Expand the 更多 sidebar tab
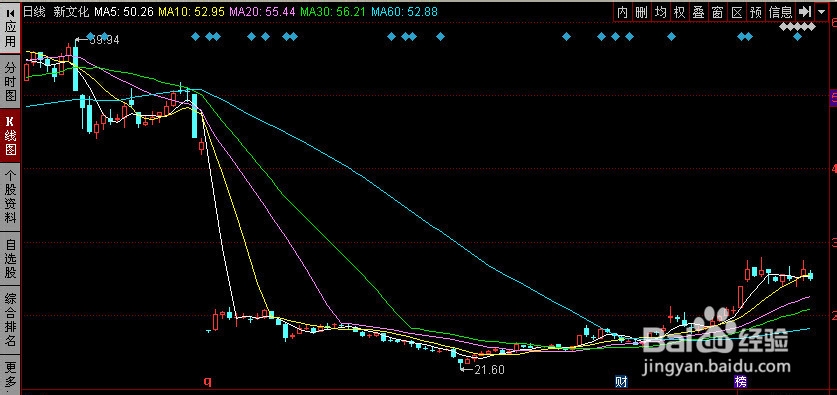Screen dimensions: 837x395 (10, 374)
